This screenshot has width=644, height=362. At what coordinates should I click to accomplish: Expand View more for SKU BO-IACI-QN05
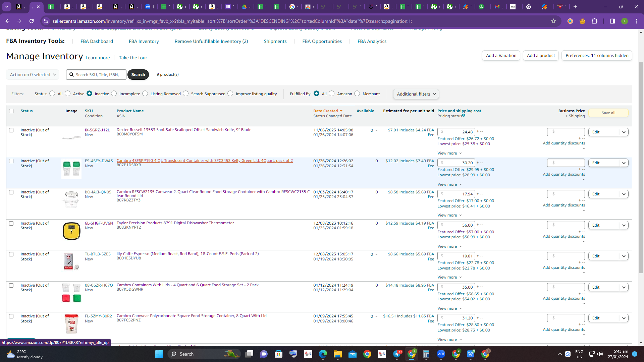point(449,215)
